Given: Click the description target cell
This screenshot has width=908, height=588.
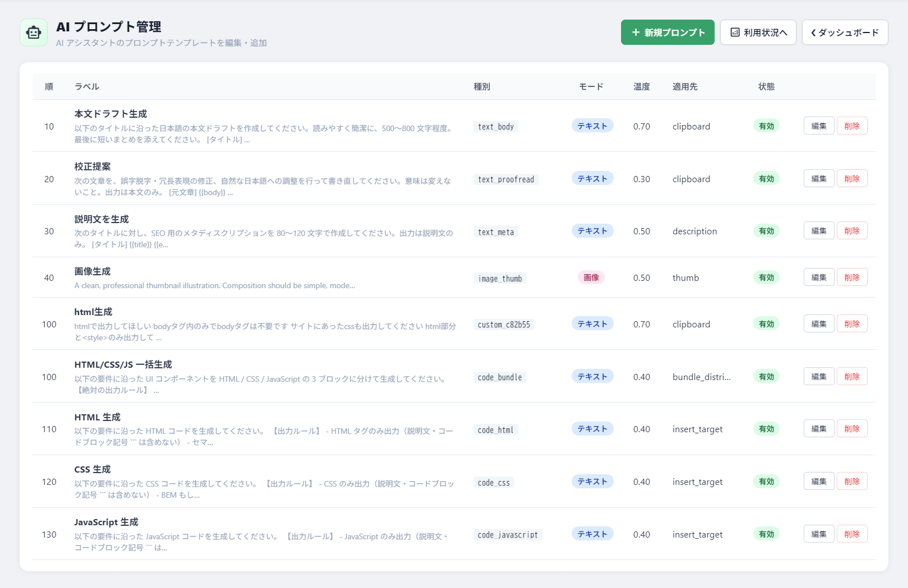Looking at the screenshot, I should 694,231.
